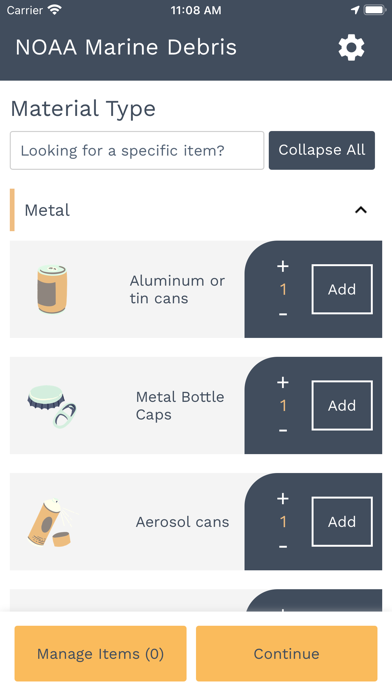Decrease Aluminum or tin cans count
Image resolution: width=392 pixels, height=696 pixels.
point(283,314)
